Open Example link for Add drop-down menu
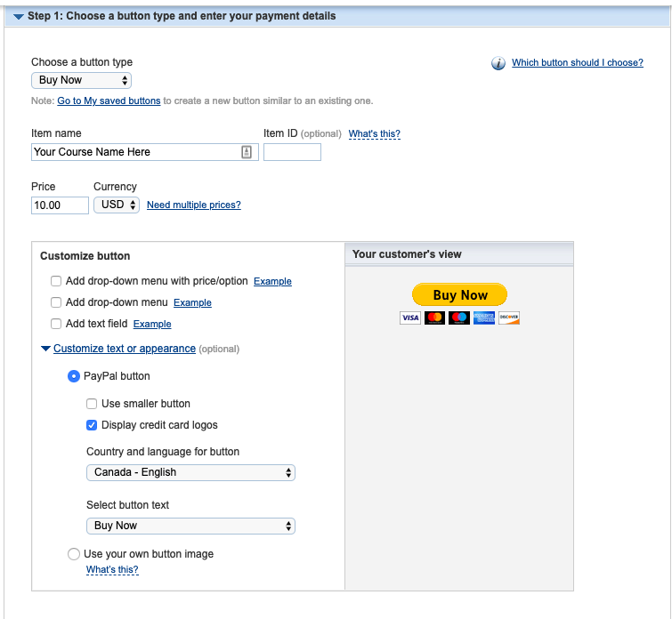672x619 pixels. 192,303
